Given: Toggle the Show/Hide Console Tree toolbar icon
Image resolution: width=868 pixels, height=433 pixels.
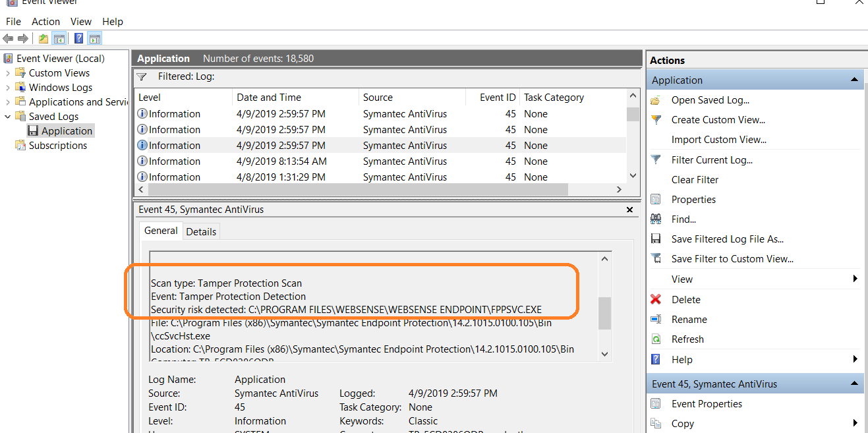Looking at the screenshot, I should tap(59, 38).
